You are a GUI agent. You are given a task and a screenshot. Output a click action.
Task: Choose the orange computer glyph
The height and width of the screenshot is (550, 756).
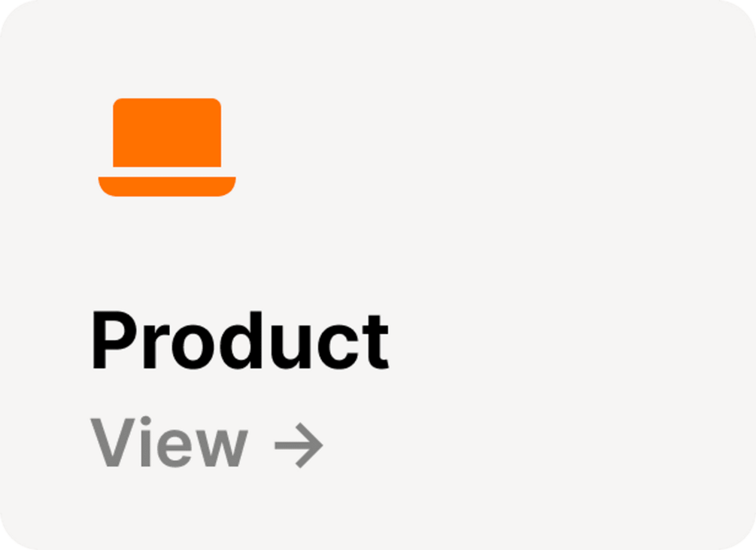click(167, 147)
